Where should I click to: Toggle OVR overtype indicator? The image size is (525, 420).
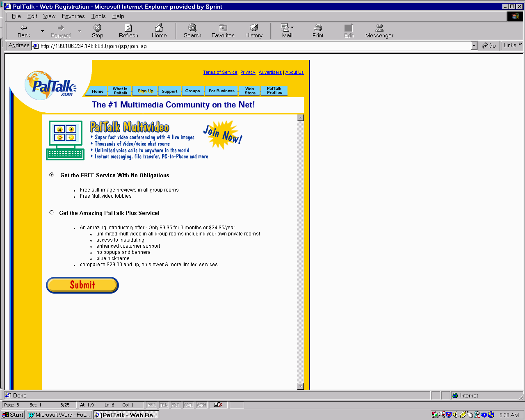(x=188, y=405)
